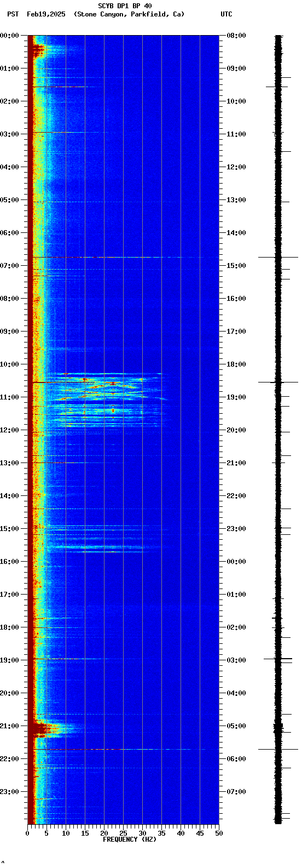Select the '14:00' label on the UTC axis
The width and height of the screenshot is (302, 868).
click(x=236, y=233)
